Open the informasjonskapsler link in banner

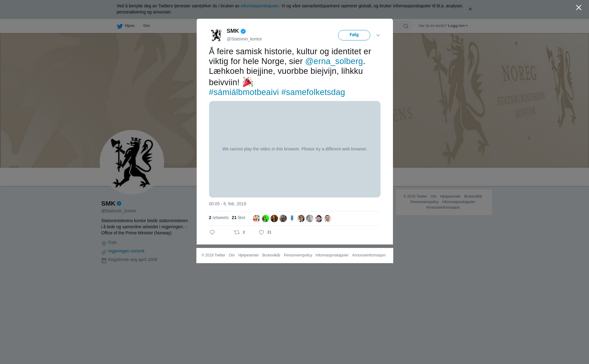(x=260, y=6)
